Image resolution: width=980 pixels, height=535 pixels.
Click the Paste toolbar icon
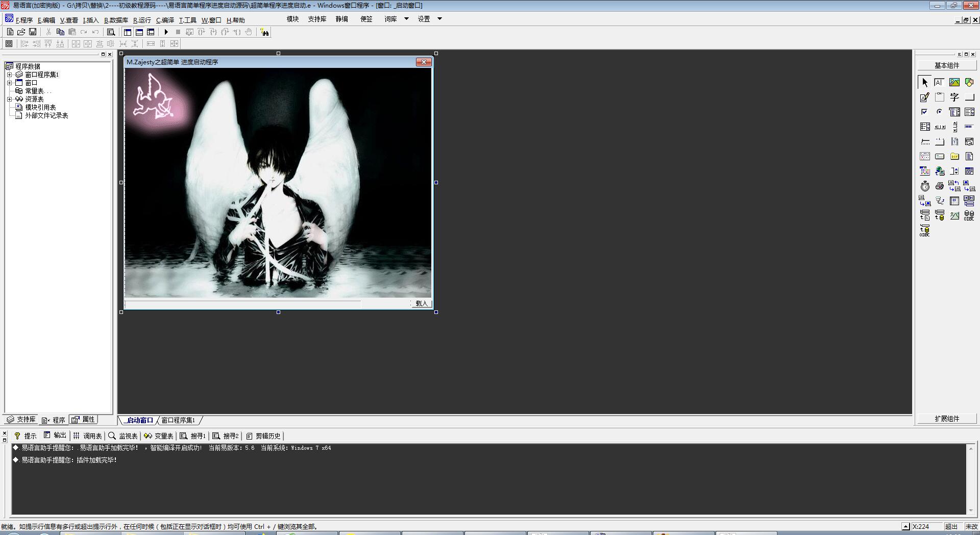(x=72, y=32)
